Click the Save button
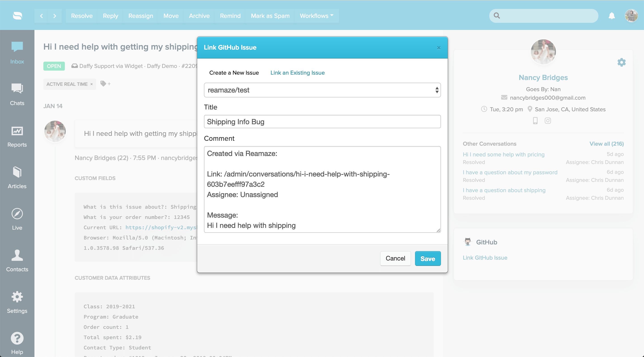This screenshot has height=357, width=644. [x=428, y=258]
